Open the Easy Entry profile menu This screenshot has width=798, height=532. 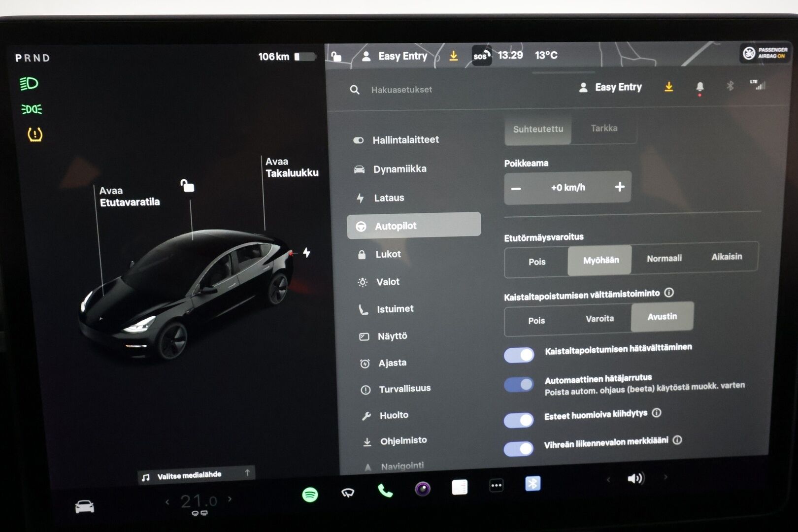(611, 88)
